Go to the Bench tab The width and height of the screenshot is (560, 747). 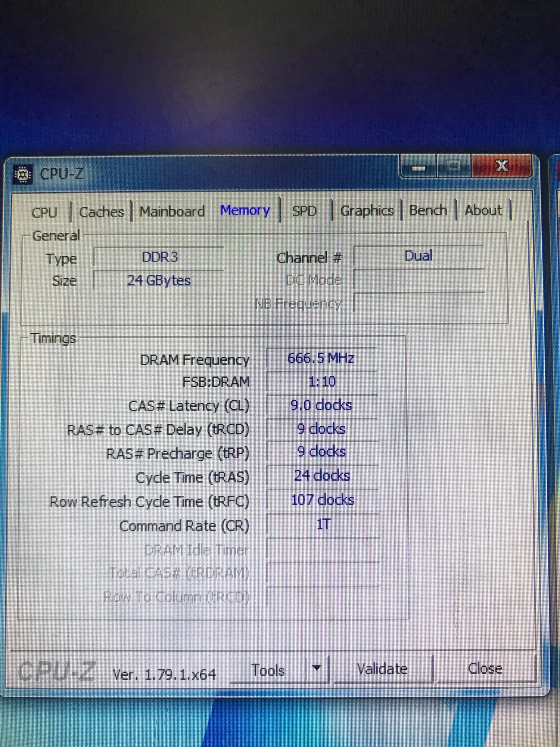pos(428,210)
